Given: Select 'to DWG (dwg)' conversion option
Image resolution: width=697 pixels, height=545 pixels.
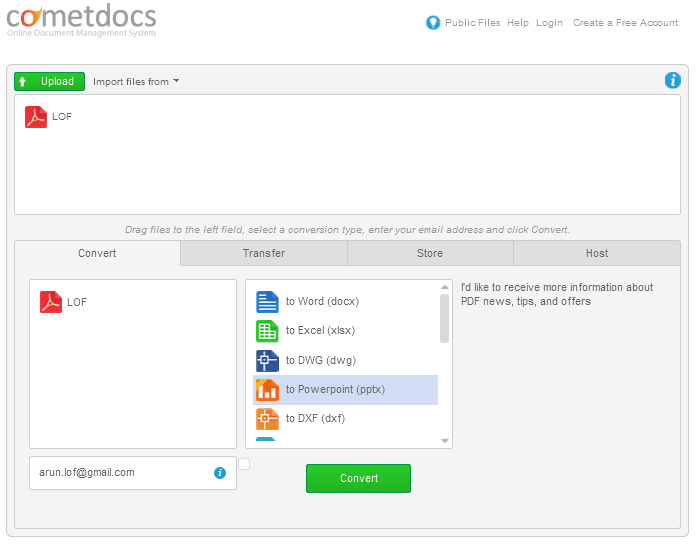Looking at the screenshot, I should [x=345, y=361].
